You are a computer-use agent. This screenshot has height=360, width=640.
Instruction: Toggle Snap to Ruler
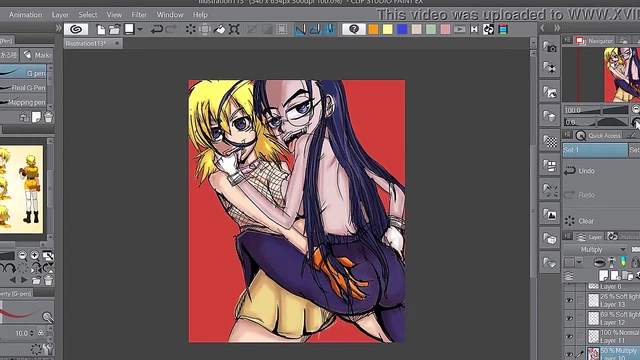(x=300, y=29)
